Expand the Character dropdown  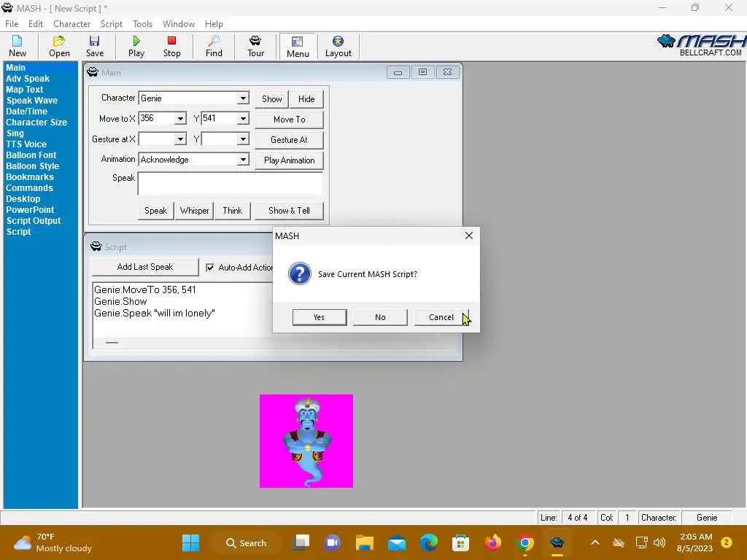(x=243, y=98)
